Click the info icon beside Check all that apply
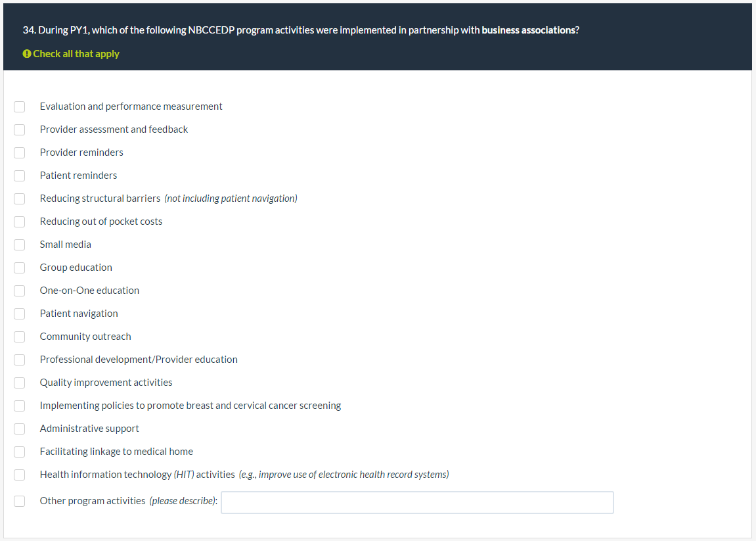The image size is (756, 541). 27,54
